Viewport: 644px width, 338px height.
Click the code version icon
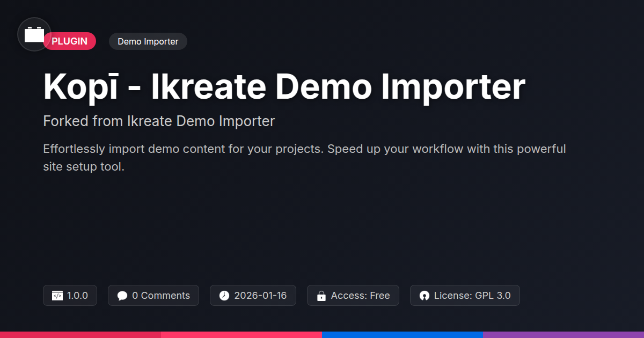57,296
